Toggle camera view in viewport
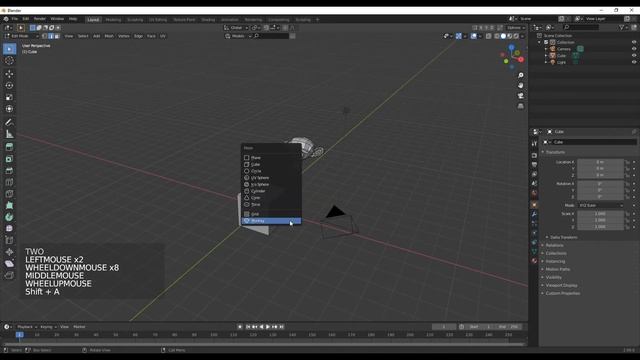The image size is (640, 360). (x=521, y=96)
